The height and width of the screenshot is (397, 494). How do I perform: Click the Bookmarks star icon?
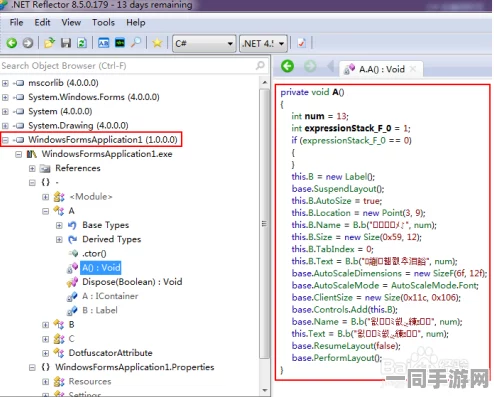tap(157, 43)
